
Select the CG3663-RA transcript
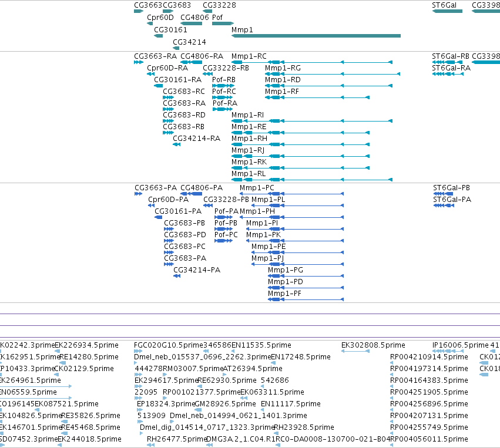pyautogui.click(x=139, y=62)
